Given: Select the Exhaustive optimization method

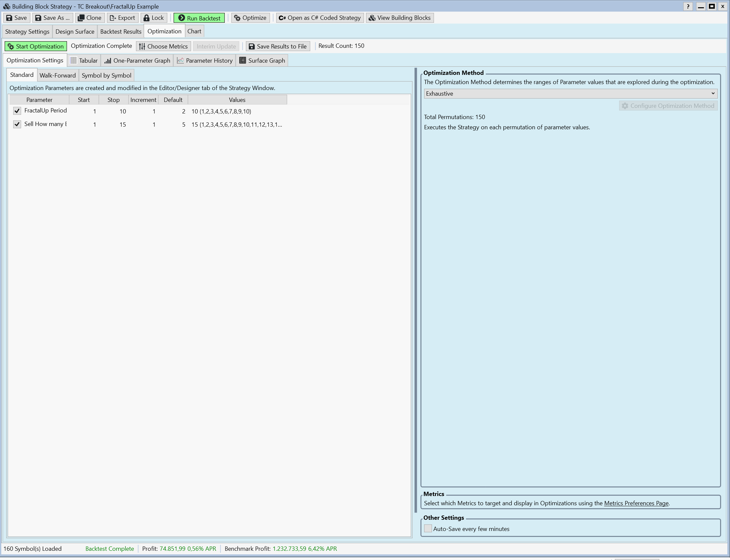Looking at the screenshot, I should click(567, 93).
